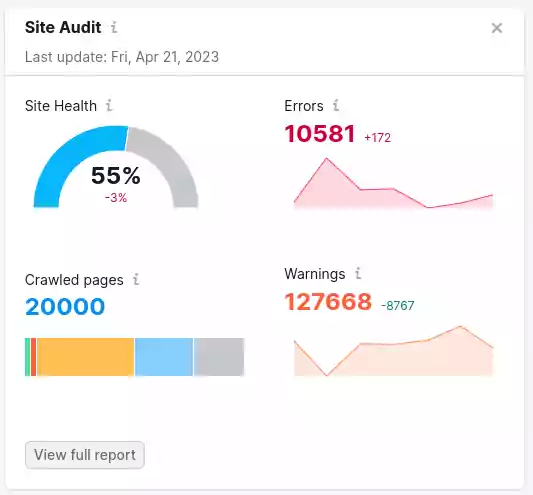Click the -3% site health change

(x=116, y=198)
